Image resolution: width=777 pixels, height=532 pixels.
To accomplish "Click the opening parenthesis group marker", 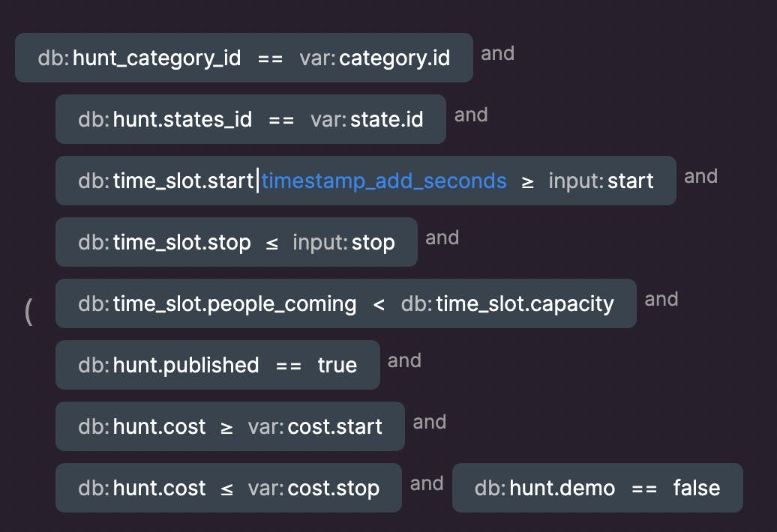I will coord(28,310).
